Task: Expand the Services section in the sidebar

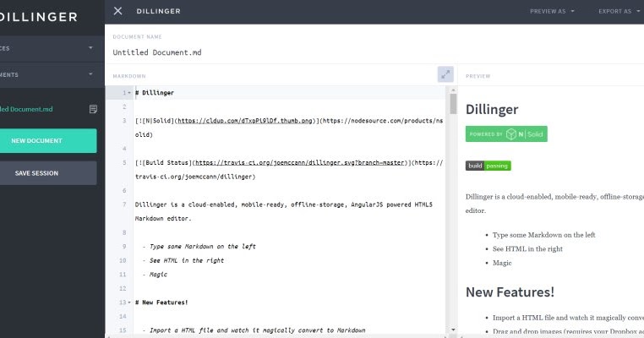Action: point(52,48)
